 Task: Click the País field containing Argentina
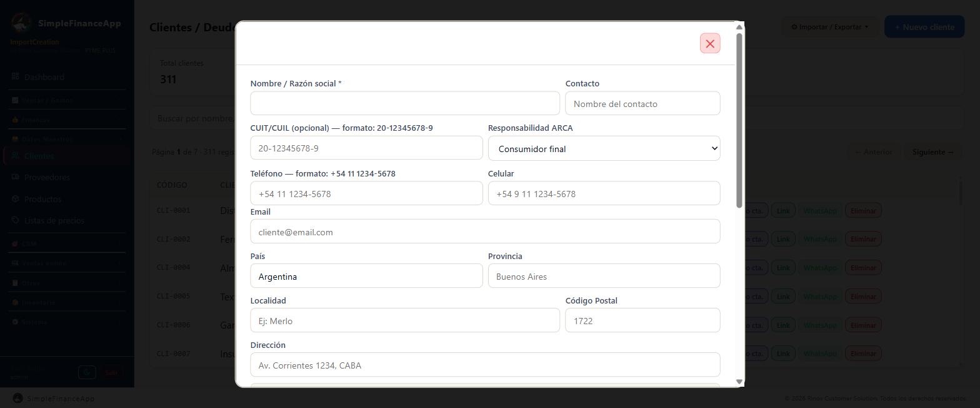pos(366,276)
